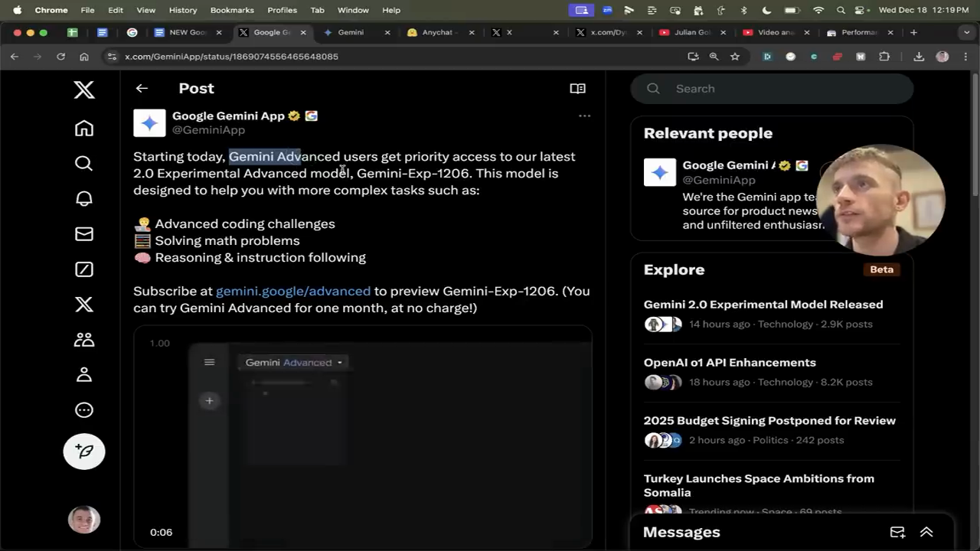Open new tab with plus button
980x551 pixels.
tap(913, 32)
